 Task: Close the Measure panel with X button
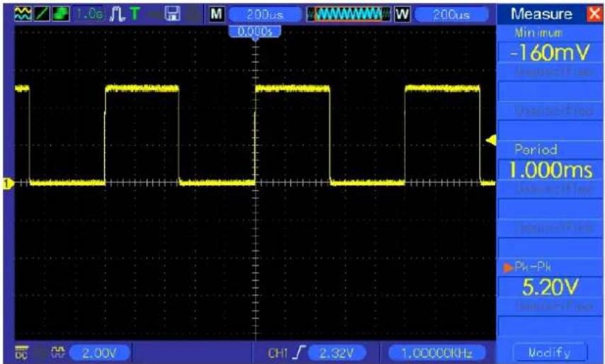click(594, 14)
